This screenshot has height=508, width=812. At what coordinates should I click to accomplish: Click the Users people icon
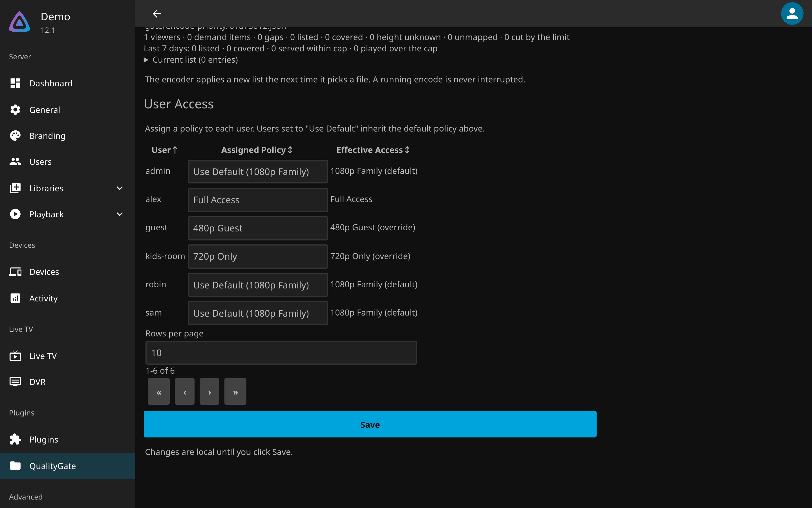[x=15, y=162]
